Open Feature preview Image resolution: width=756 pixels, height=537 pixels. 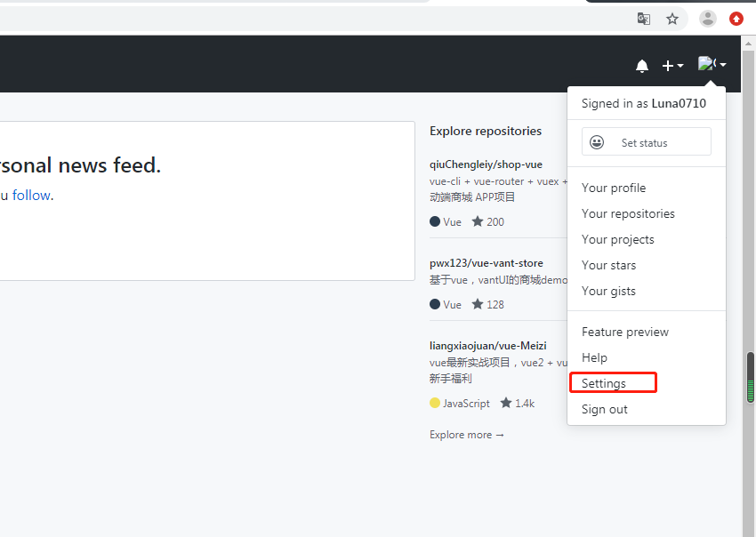(x=625, y=333)
